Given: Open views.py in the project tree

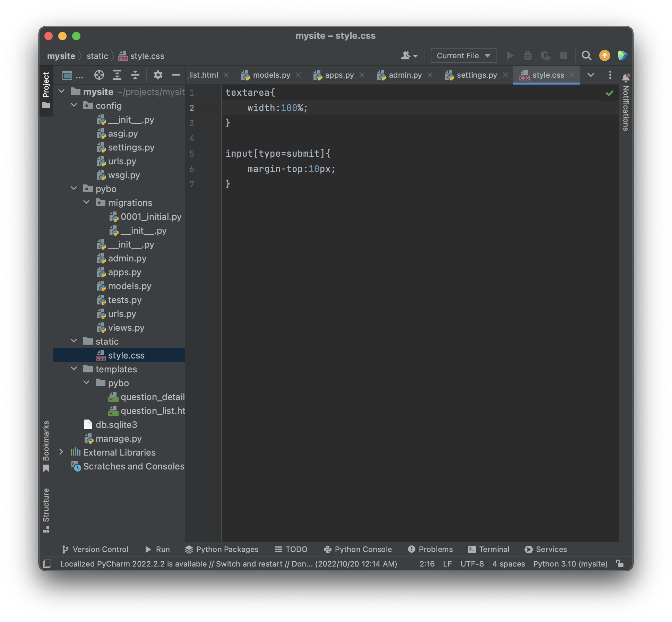Looking at the screenshot, I should tap(126, 328).
